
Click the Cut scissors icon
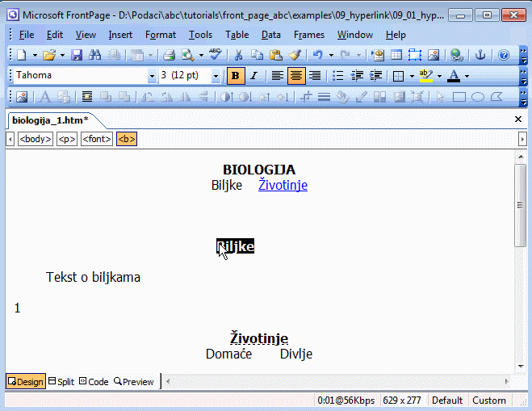pyautogui.click(x=238, y=55)
